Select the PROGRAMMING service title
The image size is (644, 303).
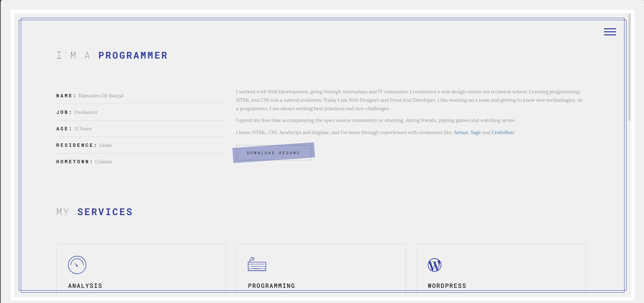(x=271, y=286)
